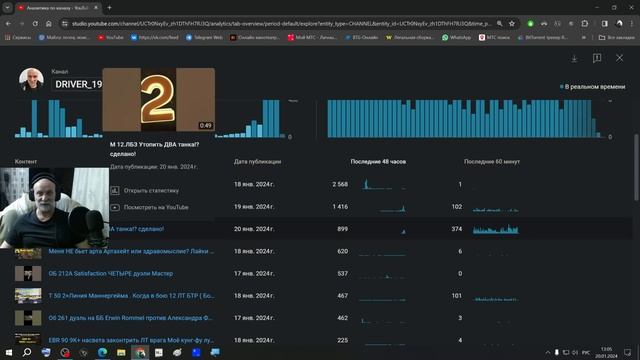Image resolution: width=640 pixels, height=360 pixels.
Task: Click the real-time 60-minute bar chart
Action: point(464,118)
